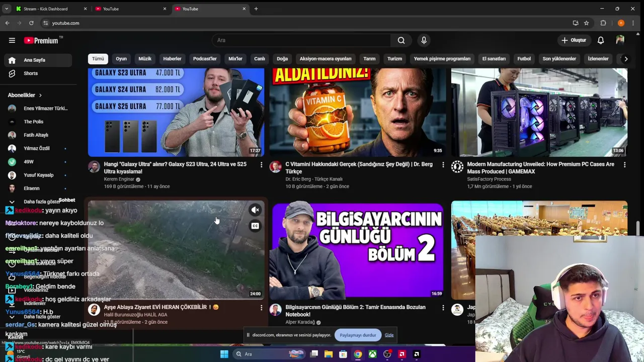Click SatisFactory Process channel avatar
Screen dimensions: 644x362
(x=457, y=166)
